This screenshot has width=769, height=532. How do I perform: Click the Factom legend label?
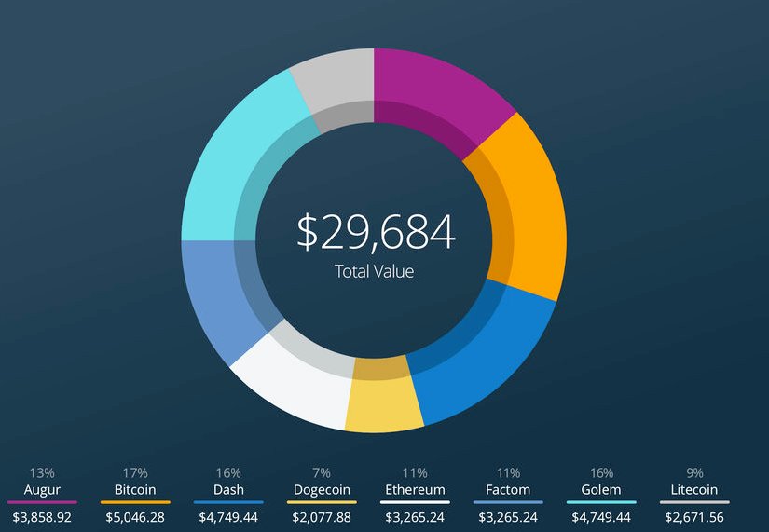coord(508,489)
